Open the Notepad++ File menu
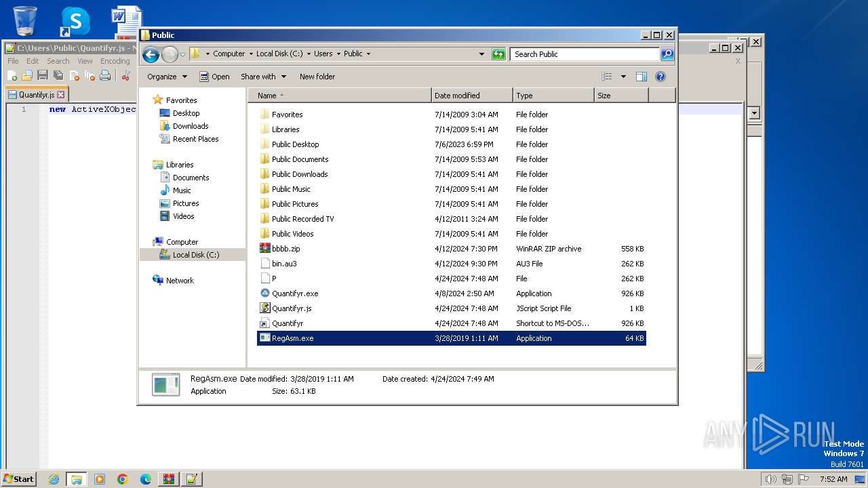This screenshot has height=488, width=868. (13, 61)
